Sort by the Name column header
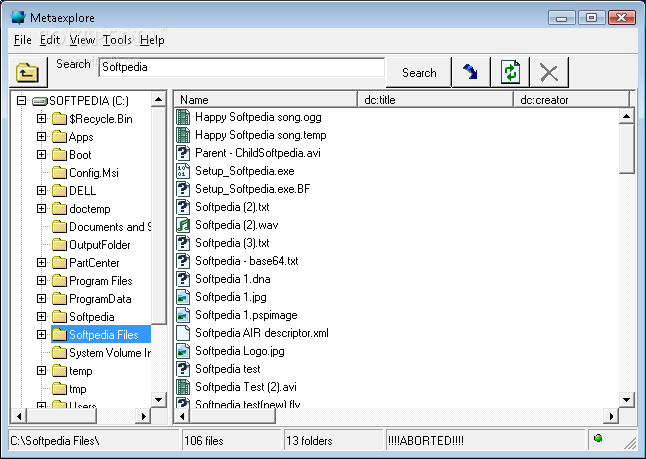The width and height of the screenshot is (646, 459). point(265,100)
